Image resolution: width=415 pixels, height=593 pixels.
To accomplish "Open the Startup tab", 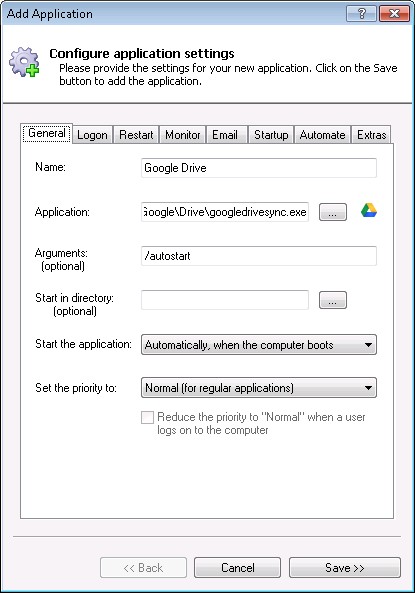I will point(271,135).
